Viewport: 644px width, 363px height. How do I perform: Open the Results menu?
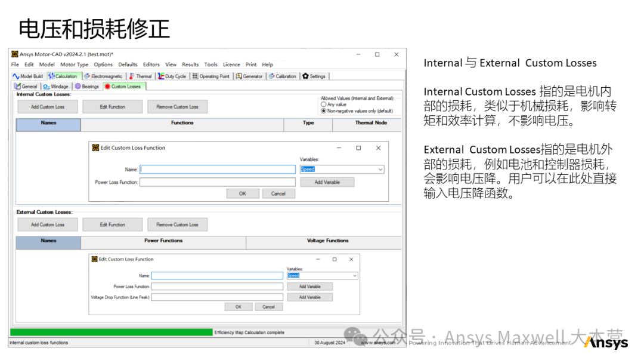tap(190, 64)
